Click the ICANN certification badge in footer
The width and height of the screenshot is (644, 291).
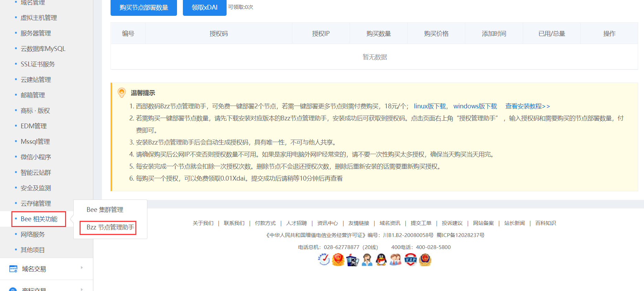[x=324, y=260]
